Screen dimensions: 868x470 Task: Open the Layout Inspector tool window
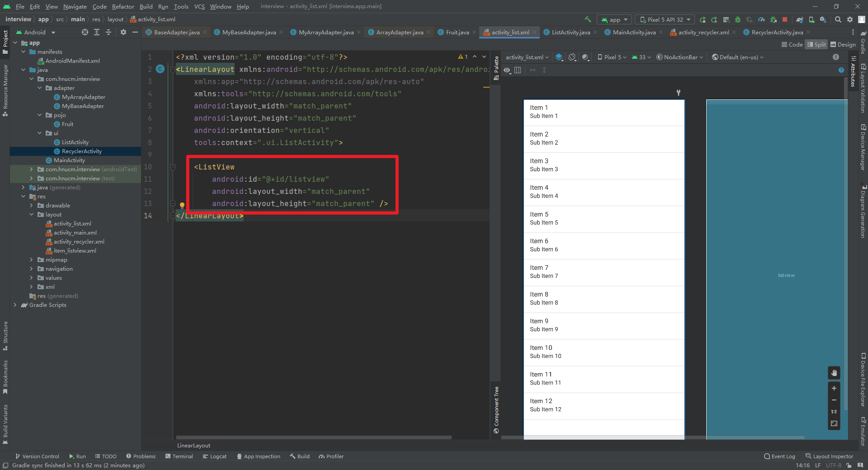pyautogui.click(x=829, y=456)
